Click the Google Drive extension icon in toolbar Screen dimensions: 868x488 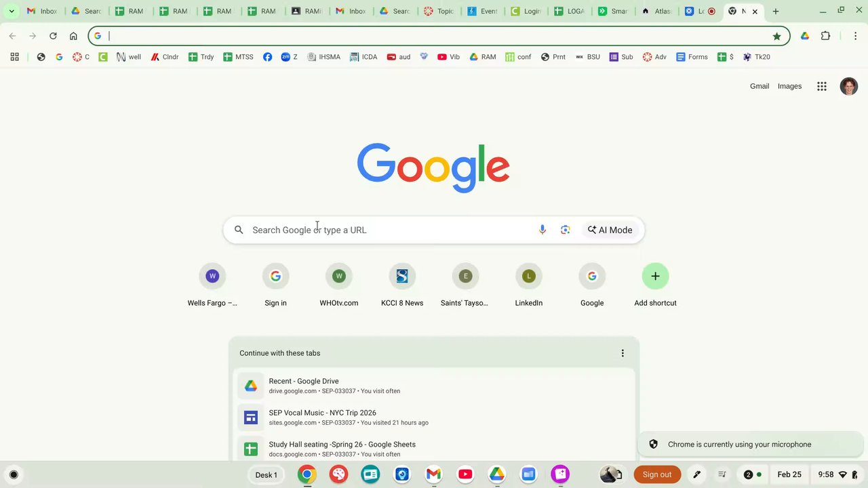[805, 36]
